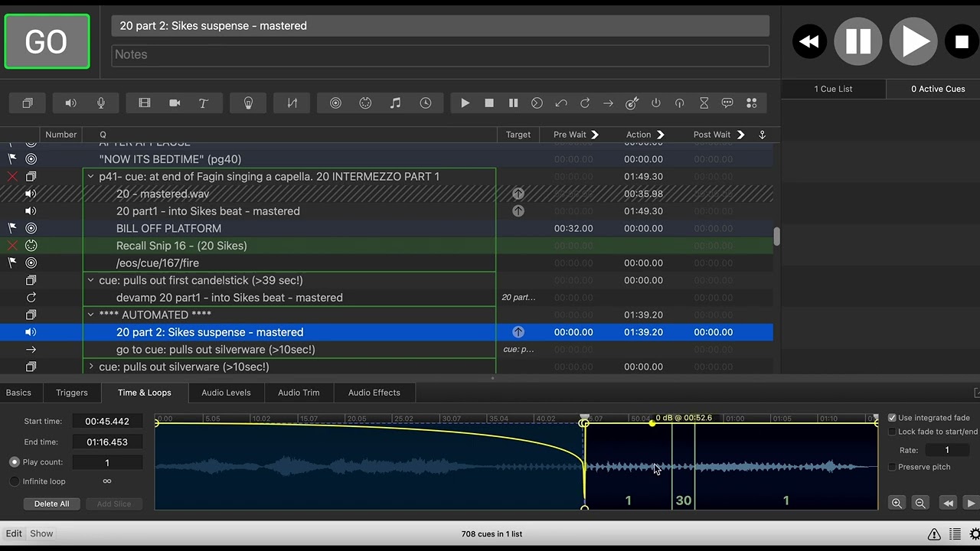Collapse the AUTOMATED group
This screenshot has height=551, width=980.
91,315
